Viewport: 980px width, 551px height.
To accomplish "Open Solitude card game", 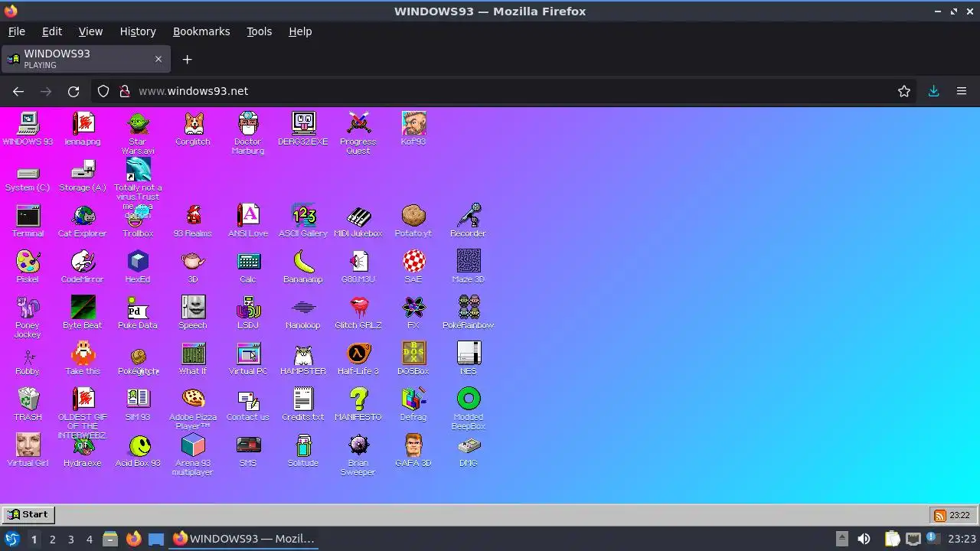I will [x=303, y=450].
